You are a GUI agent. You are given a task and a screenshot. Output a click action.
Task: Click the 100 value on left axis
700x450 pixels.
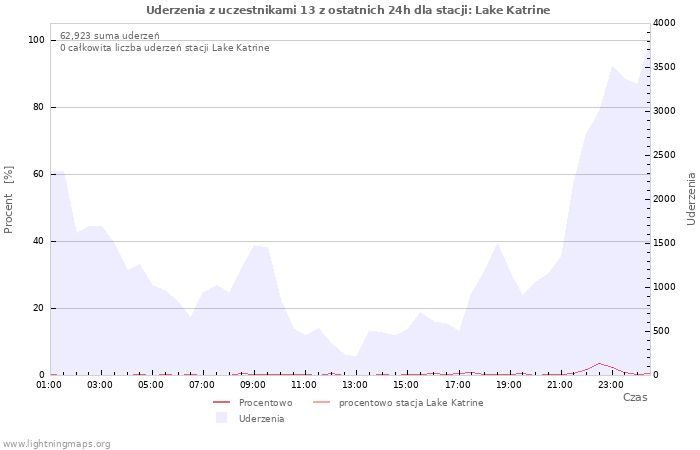37,40
